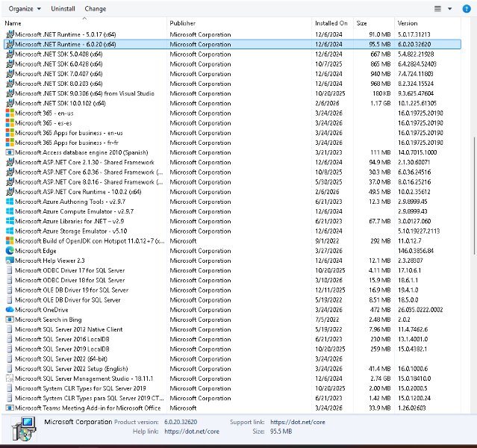This screenshot has height=448, width=477.
Task: Select Microsoft ODBC Driver 18 for SQL Server
Action: pyautogui.click(x=233, y=280)
